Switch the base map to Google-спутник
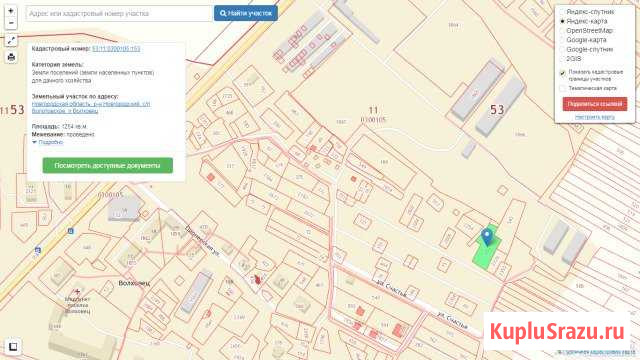The height and width of the screenshot is (360, 640). (x=589, y=49)
